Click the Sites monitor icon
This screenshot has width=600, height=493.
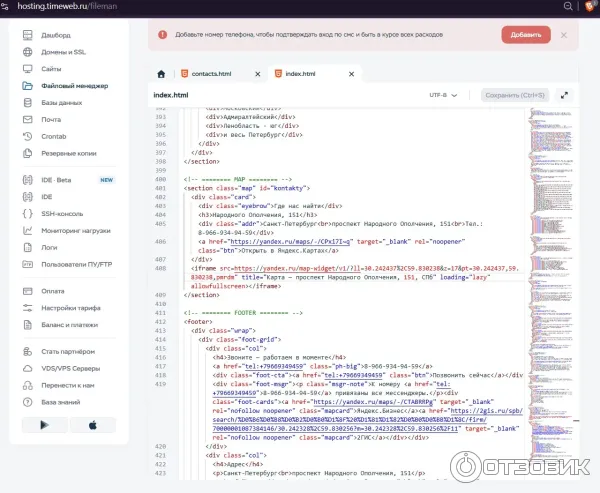tap(28, 69)
